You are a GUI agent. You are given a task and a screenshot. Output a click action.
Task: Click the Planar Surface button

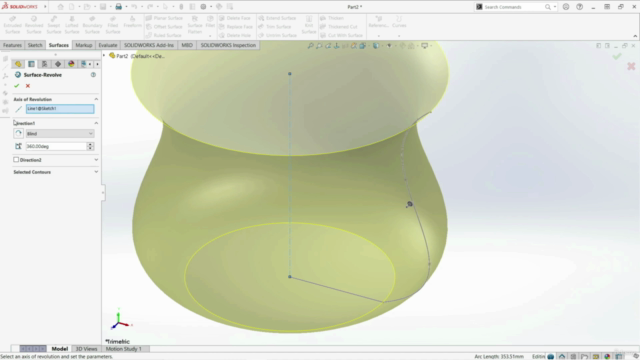click(x=164, y=18)
